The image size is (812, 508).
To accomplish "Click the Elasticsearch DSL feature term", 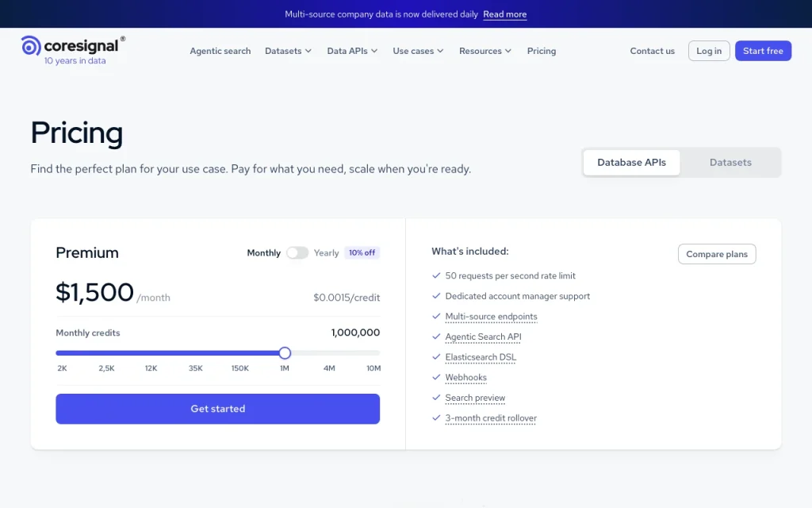I will coord(481,357).
